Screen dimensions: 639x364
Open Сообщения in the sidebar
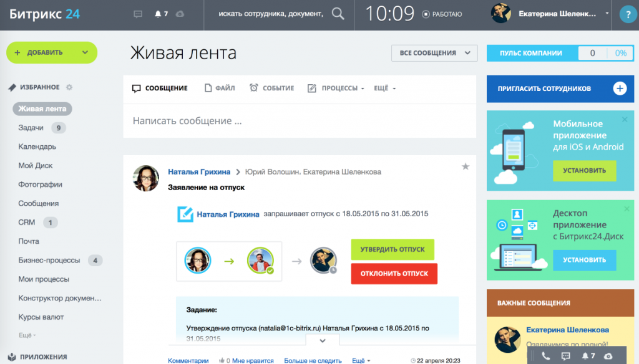click(x=38, y=204)
